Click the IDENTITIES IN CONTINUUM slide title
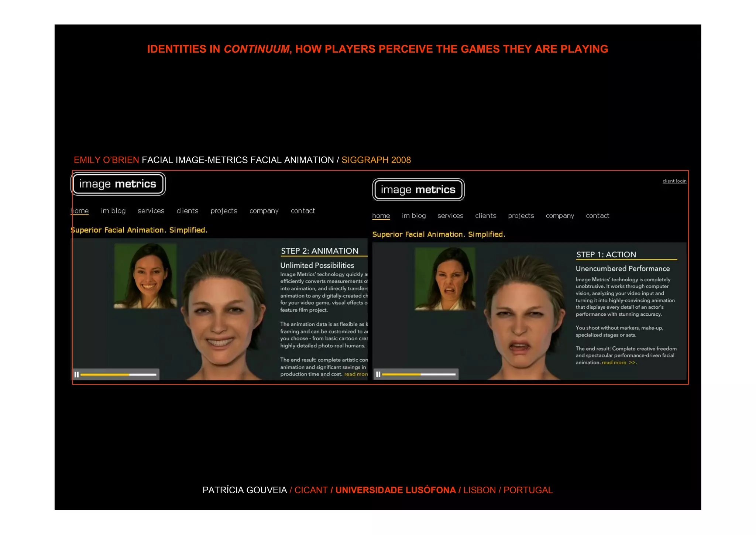Viewport: 756px width, 535px height. [x=378, y=49]
